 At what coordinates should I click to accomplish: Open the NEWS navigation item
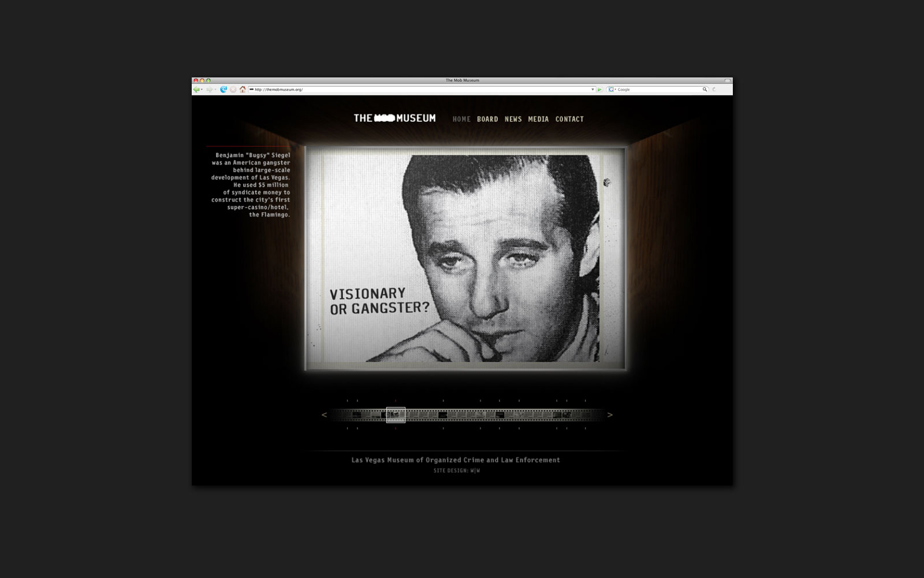click(x=513, y=119)
